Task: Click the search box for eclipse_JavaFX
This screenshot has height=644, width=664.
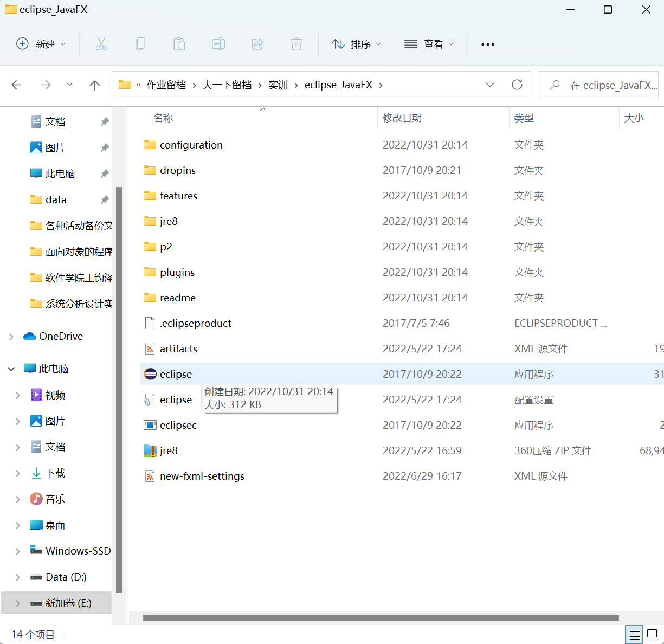Action: point(598,85)
